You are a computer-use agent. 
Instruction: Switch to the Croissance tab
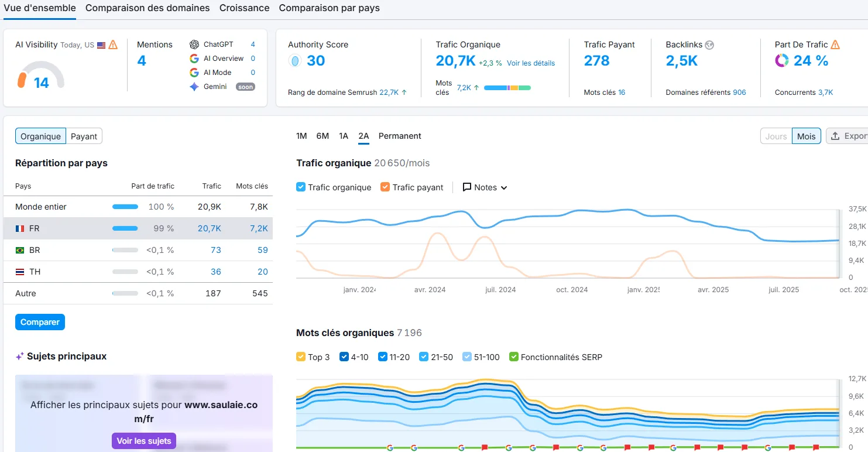tap(244, 8)
